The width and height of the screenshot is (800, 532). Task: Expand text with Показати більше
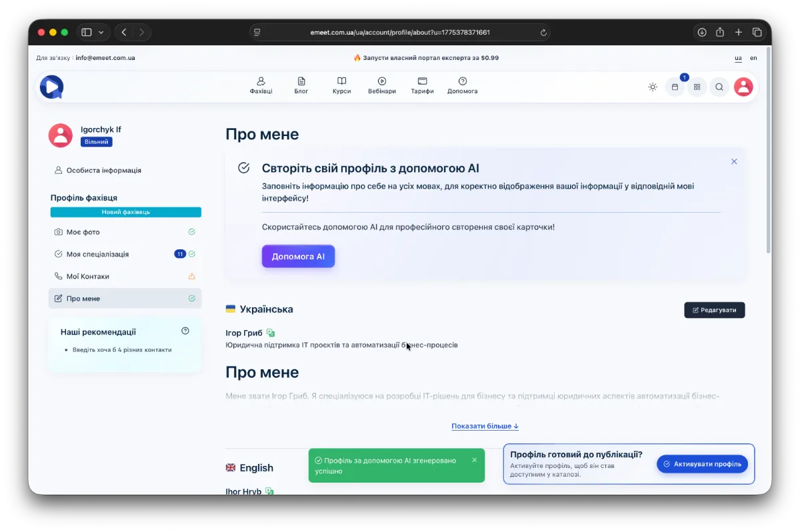(x=485, y=426)
